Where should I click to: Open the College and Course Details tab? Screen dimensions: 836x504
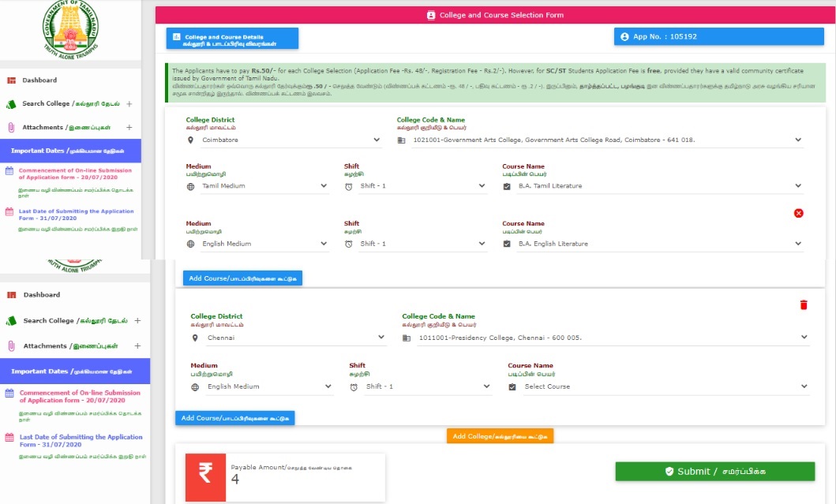click(x=232, y=39)
